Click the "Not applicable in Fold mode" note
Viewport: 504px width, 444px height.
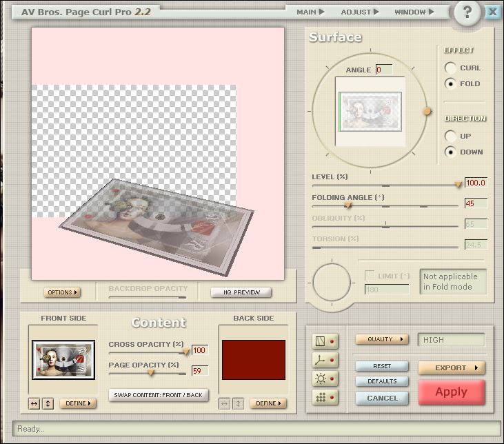pos(452,282)
